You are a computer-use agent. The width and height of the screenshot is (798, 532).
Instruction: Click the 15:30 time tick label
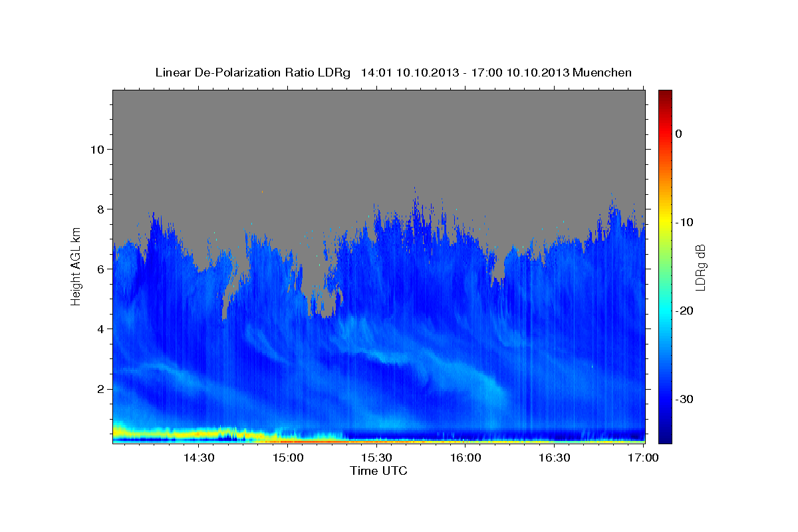pos(376,458)
